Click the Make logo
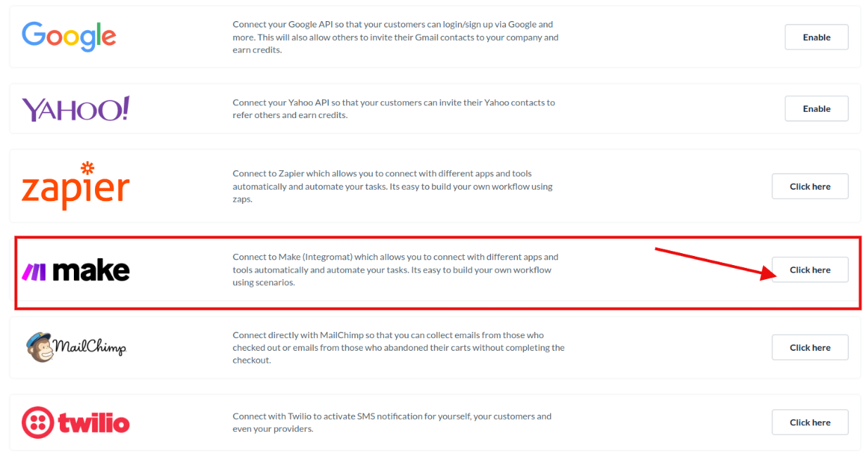Image resolution: width=868 pixels, height=457 pixels. coord(76,271)
